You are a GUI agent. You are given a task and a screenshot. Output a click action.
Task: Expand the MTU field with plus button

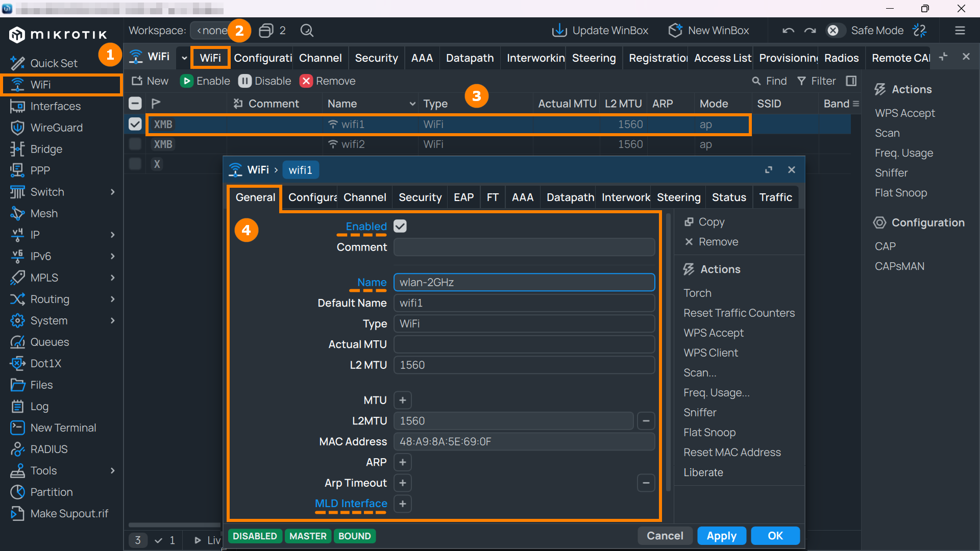pos(403,400)
